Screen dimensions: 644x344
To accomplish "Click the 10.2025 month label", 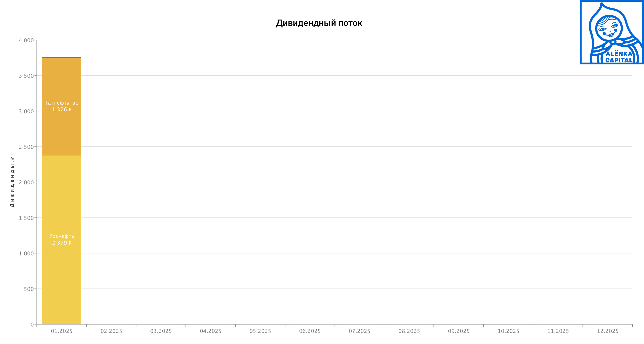I will (508, 331).
